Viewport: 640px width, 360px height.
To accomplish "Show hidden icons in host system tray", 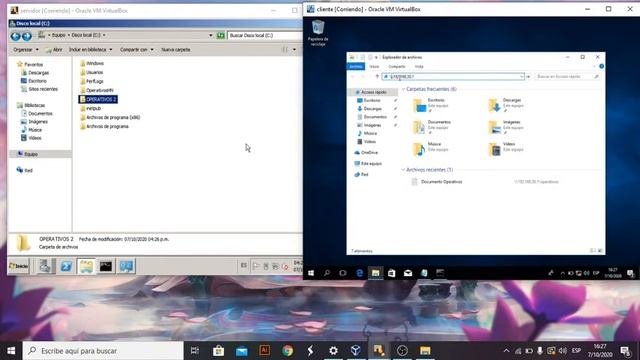I will click(x=507, y=351).
